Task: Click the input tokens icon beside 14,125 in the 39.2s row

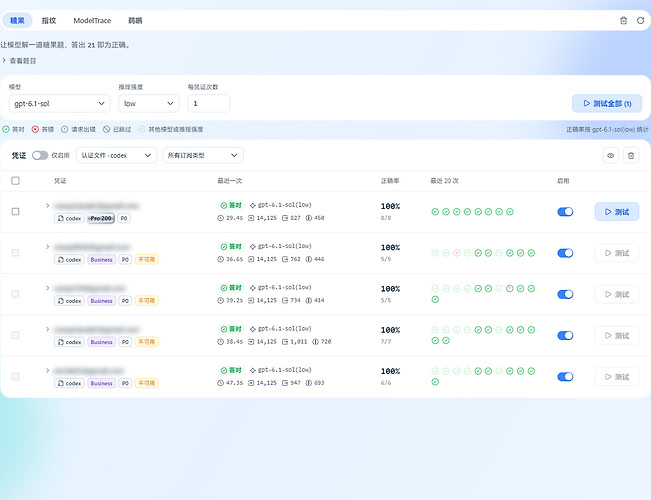Action: pos(251,300)
